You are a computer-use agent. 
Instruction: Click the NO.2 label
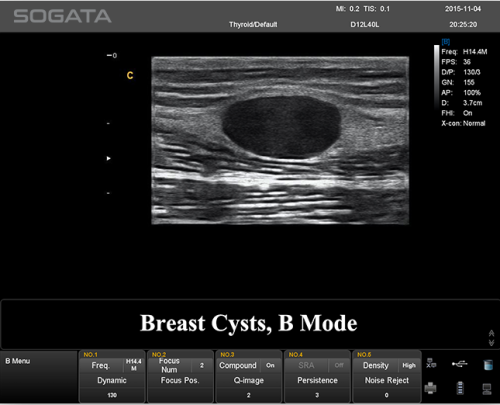point(159,355)
